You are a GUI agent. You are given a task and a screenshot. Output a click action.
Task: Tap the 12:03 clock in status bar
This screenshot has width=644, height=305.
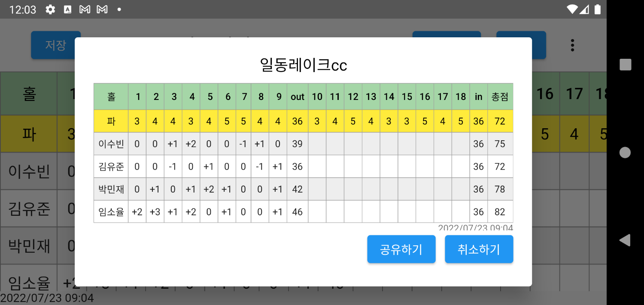coord(22,9)
